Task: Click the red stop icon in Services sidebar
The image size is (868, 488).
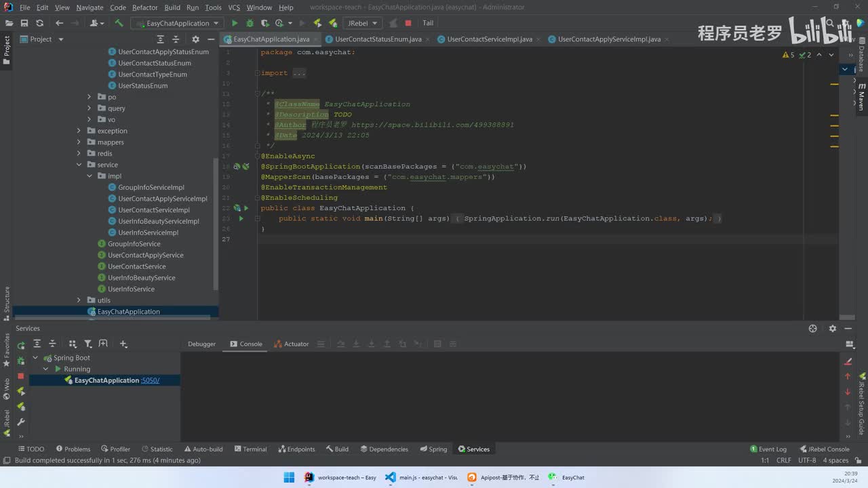Action: 21,375
